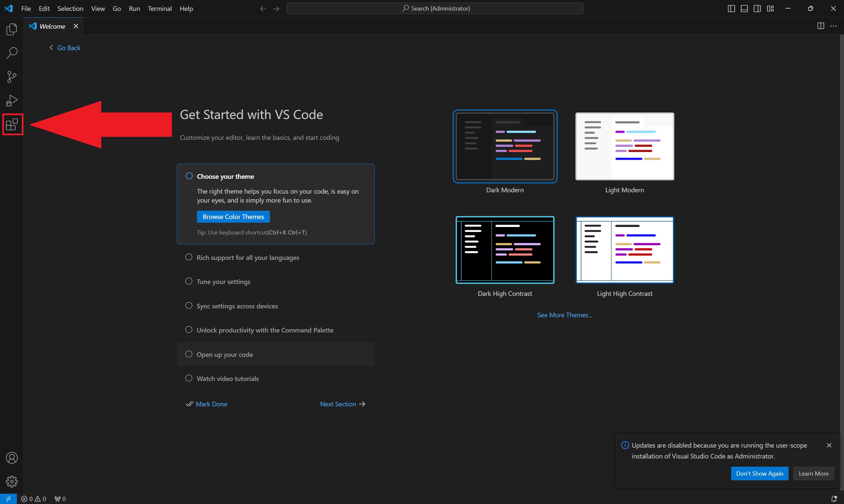Toggle the primary side bar layout icon
The width and height of the screenshot is (844, 504).
tap(731, 9)
